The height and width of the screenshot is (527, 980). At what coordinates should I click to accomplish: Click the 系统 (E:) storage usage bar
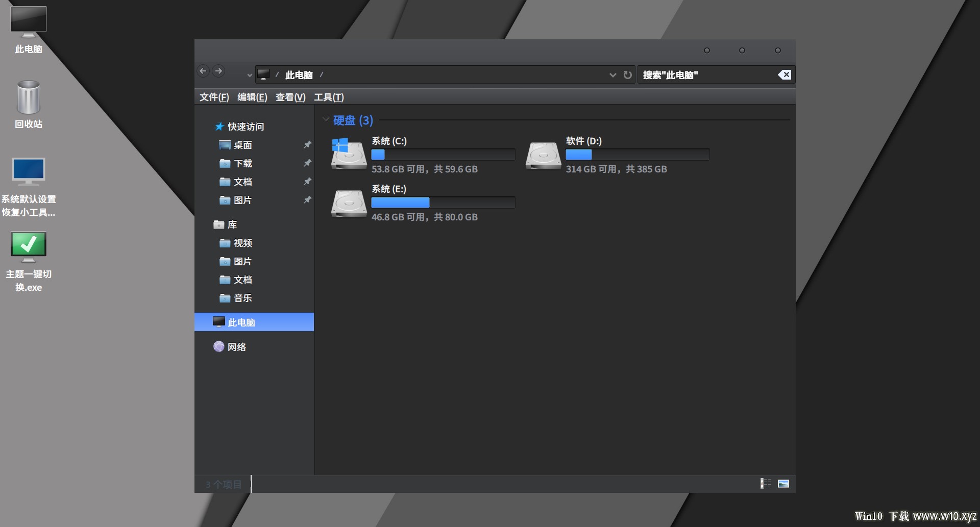point(443,203)
